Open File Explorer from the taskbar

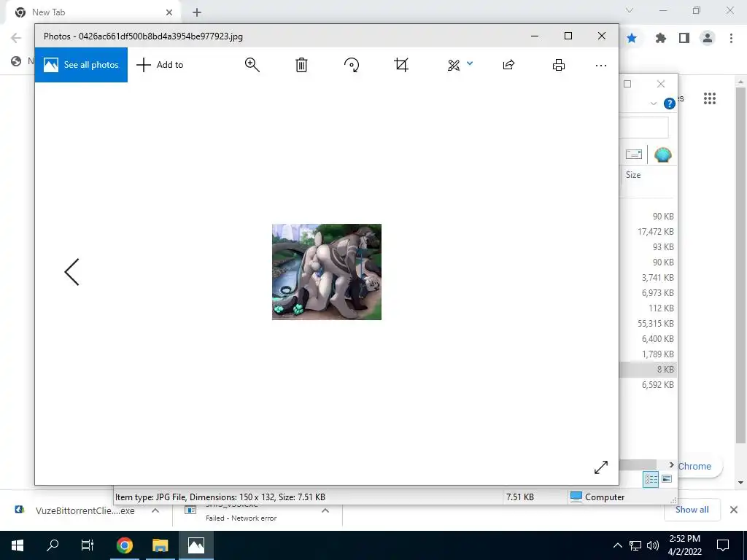click(x=160, y=545)
